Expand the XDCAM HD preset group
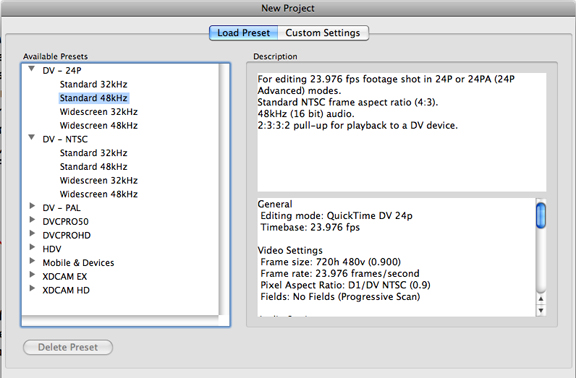This screenshot has height=378, width=576. (32, 288)
